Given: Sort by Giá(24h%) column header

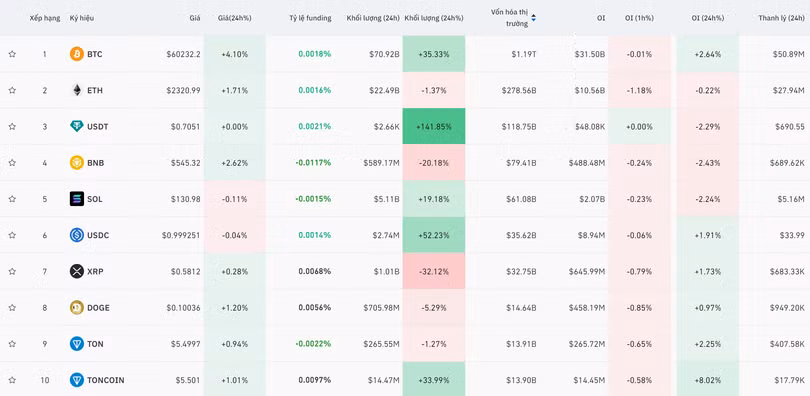Looking at the screenshot, I should coord(235,18).
